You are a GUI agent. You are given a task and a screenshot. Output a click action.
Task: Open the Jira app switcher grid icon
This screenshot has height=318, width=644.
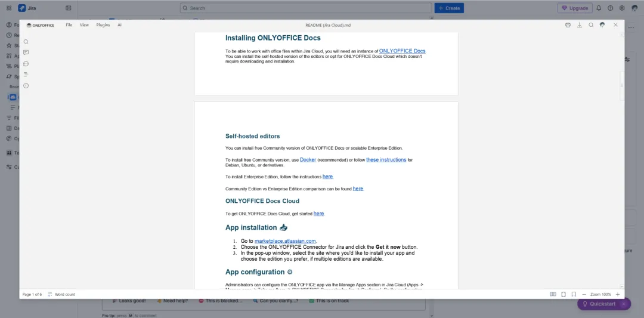9,8
